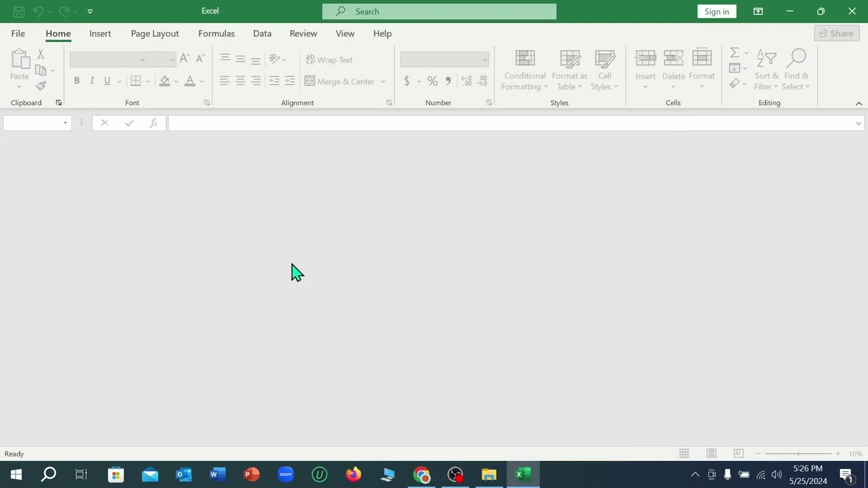Open Customize Quick Access Toolbar arrow
This screenshot has width=868, height=488.
(x=90, y=12)
